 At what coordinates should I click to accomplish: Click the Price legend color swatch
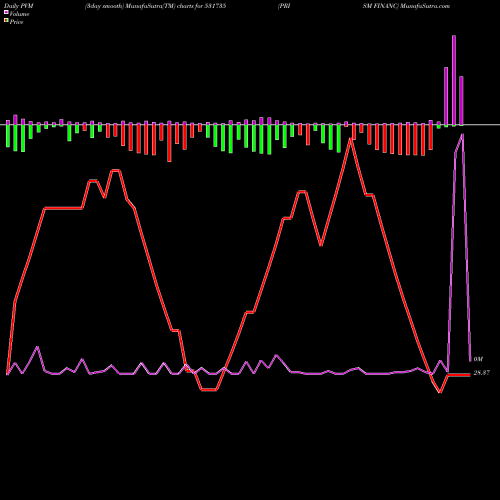click(x=6, y=21)
